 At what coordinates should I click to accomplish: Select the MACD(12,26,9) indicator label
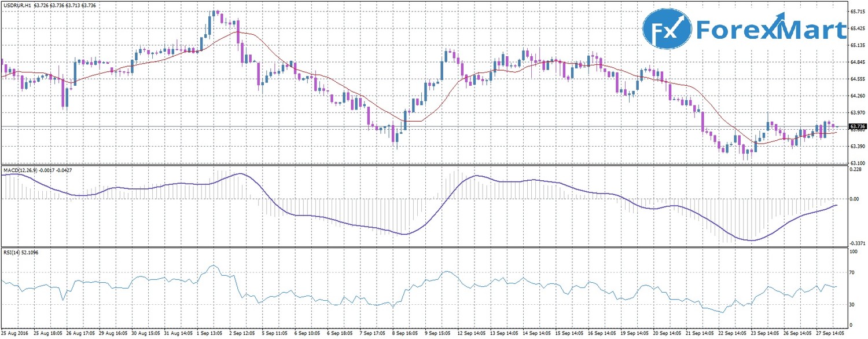pyautogui.click(x=21, y=170)
